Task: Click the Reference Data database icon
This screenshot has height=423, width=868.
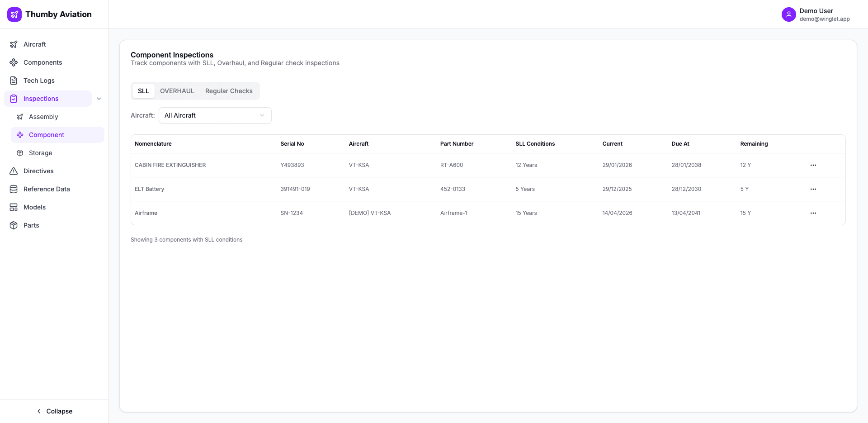Action: (14, 189)
